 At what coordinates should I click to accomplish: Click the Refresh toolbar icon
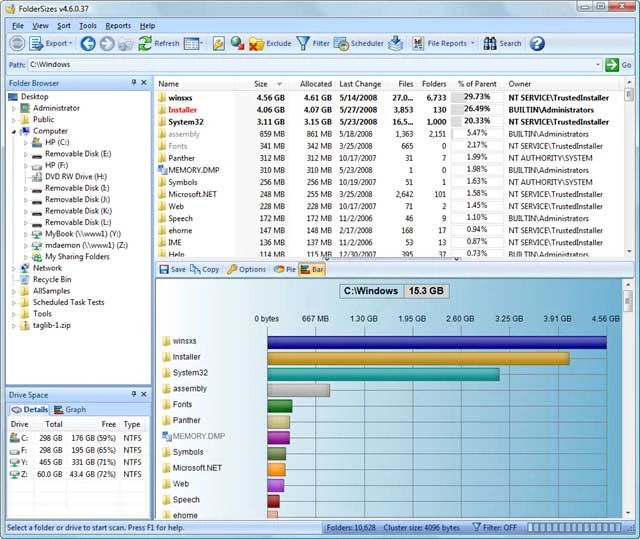click(x=145, y=44)
